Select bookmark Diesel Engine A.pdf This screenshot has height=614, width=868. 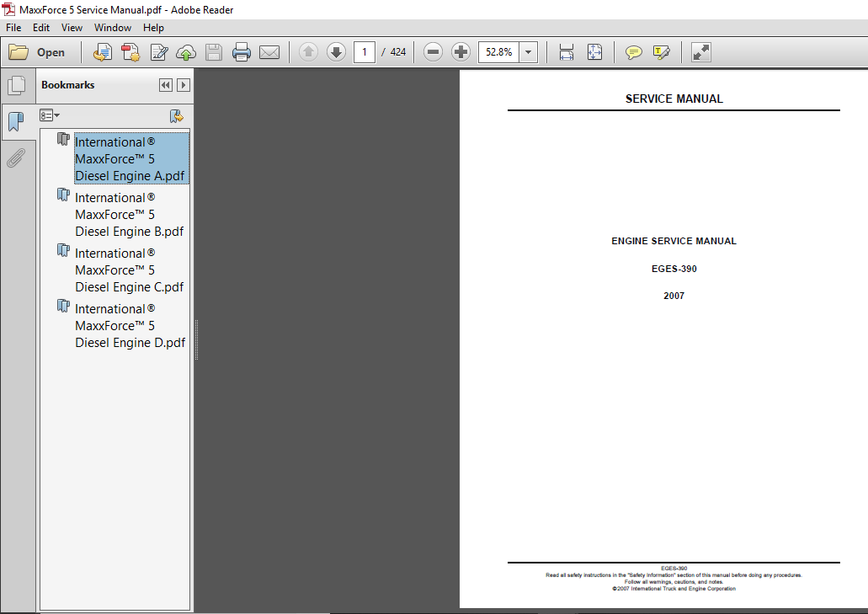[x=131, y=158]
